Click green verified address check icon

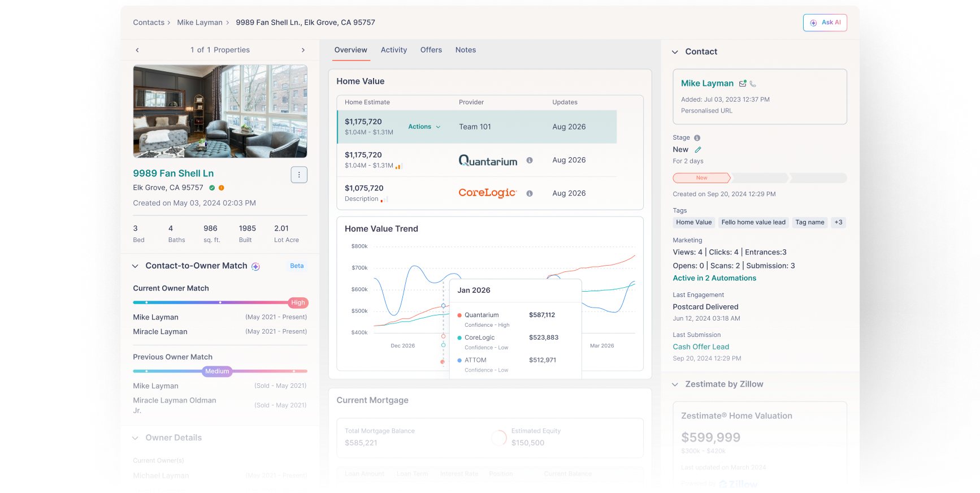click(x=212, y=188)
